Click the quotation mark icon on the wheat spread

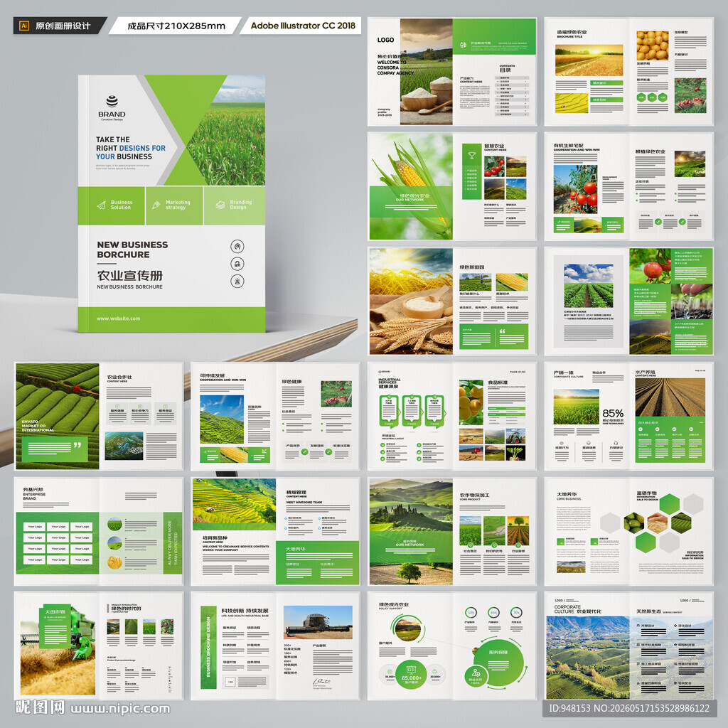pyautogui.click(x=503, y=331)
